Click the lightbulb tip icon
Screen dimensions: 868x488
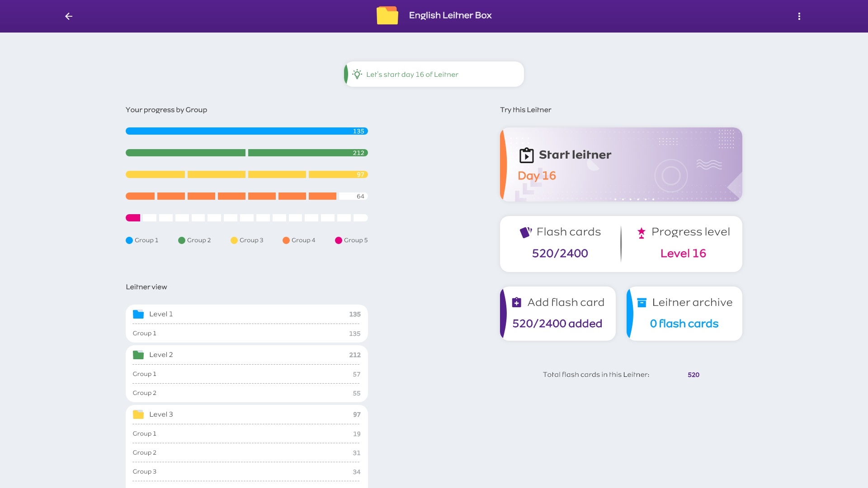point(357,75)
